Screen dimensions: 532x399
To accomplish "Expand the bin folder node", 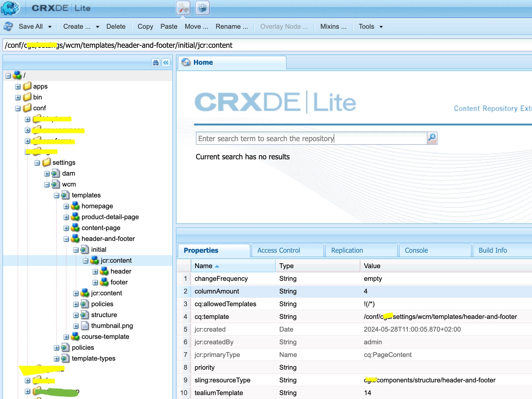I will (x=18, y=98).
